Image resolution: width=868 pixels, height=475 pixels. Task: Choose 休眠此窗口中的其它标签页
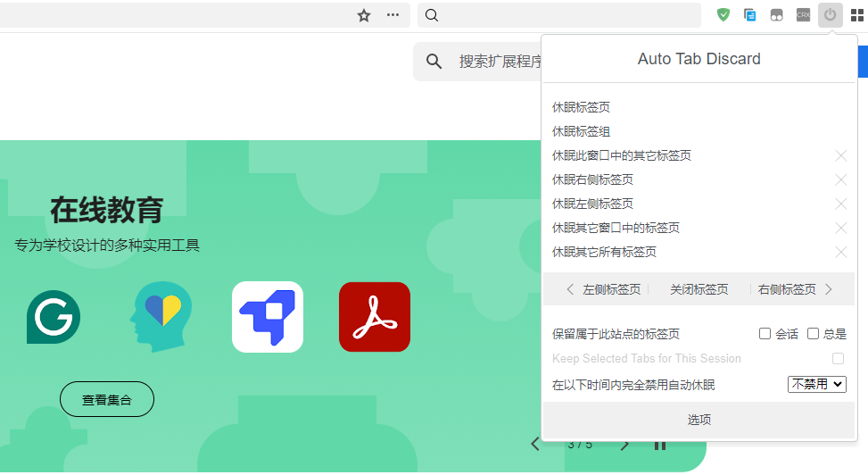click(x=622, y=155)
